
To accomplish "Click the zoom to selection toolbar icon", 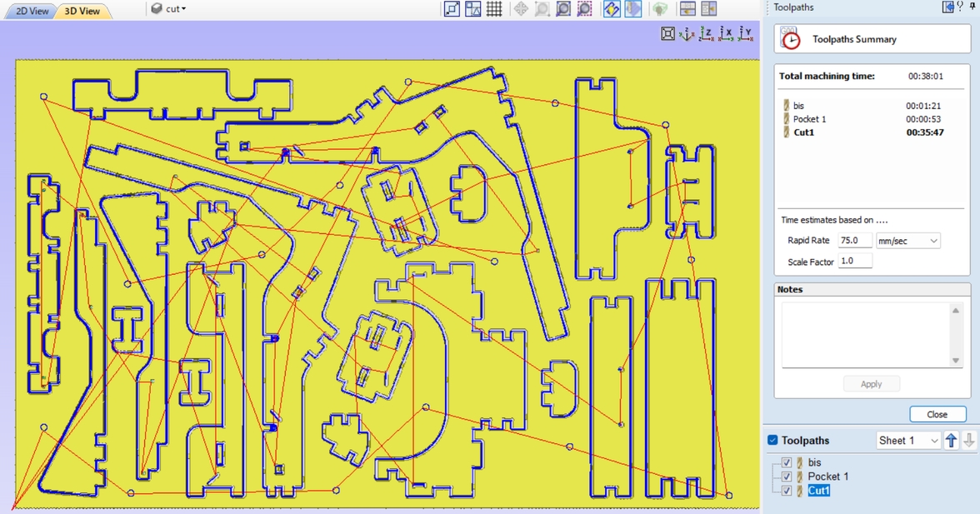I will (x=584, y=8).
